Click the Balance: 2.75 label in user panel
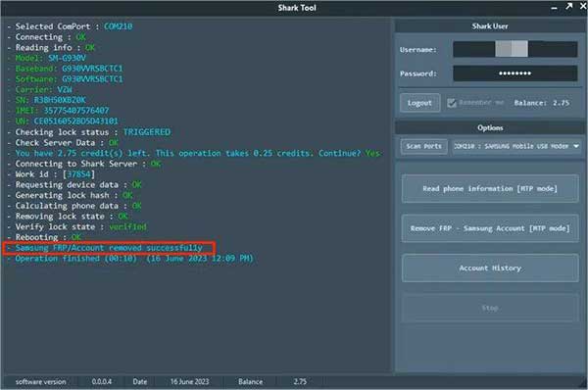 point(542,103)
